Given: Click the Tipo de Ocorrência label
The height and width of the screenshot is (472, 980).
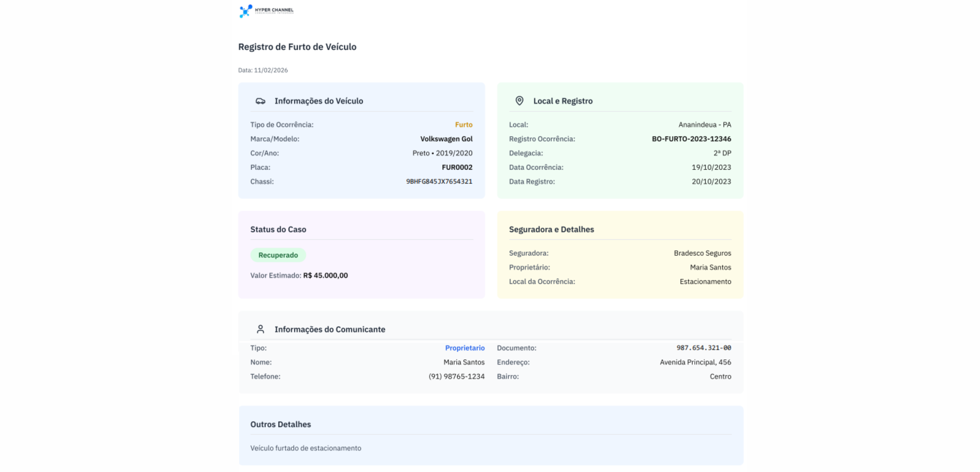Looking at the screenshot, I should point(282,125).
